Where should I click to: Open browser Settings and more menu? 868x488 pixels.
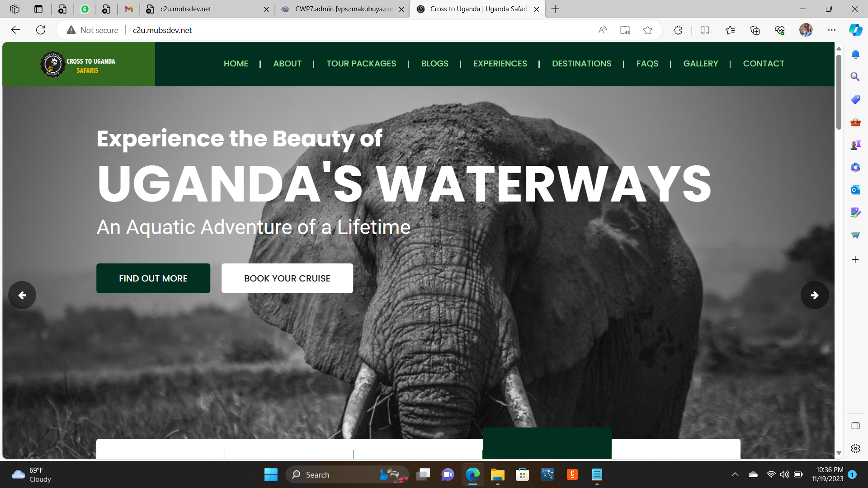832,30
